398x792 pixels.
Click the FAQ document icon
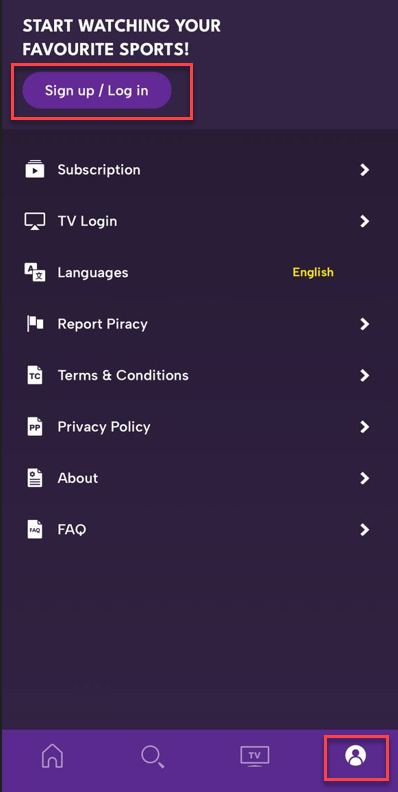click(35, 529)
